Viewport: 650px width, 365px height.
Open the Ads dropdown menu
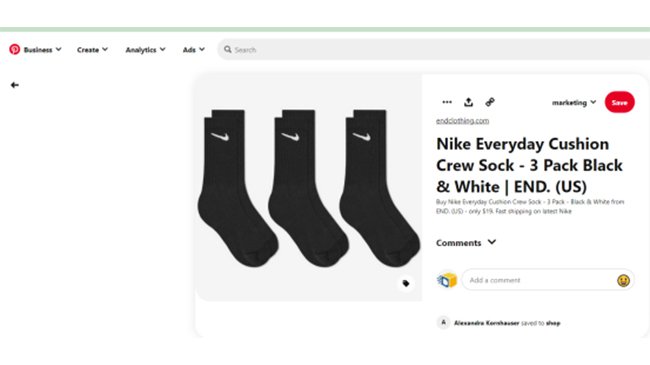coord(194,50)
